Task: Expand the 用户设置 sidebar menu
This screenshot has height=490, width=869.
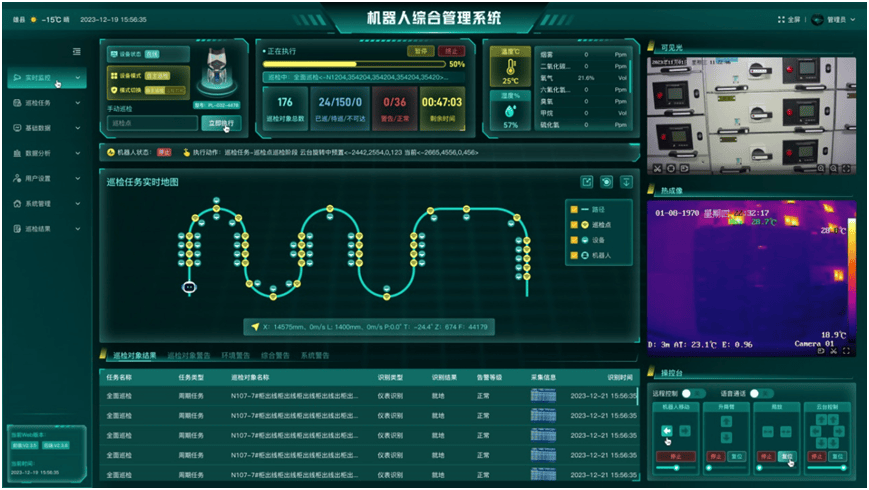Action: (x=47, y=178)
